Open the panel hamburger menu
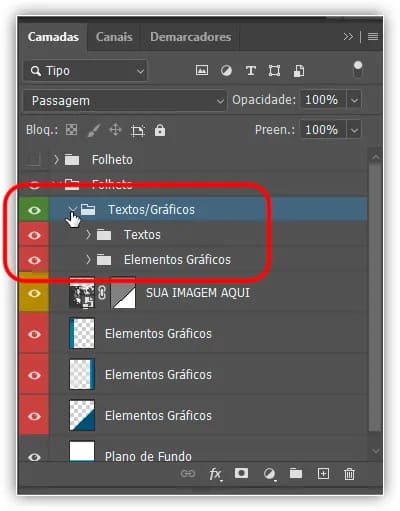 pos(373,36)
